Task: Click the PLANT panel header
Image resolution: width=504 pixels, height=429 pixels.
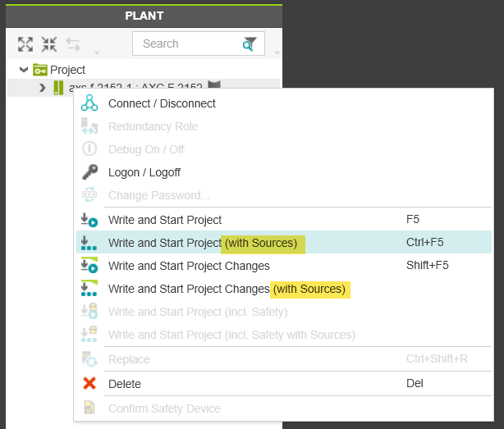Action: click(144, 16)
